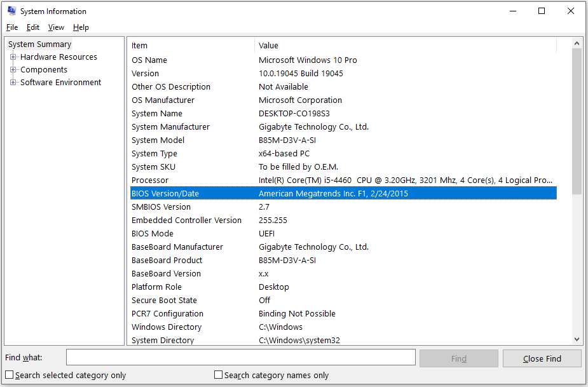The image size is (588, 387).
Task: Enable Search category names only checkbox
Action: (x=218, y=375)
